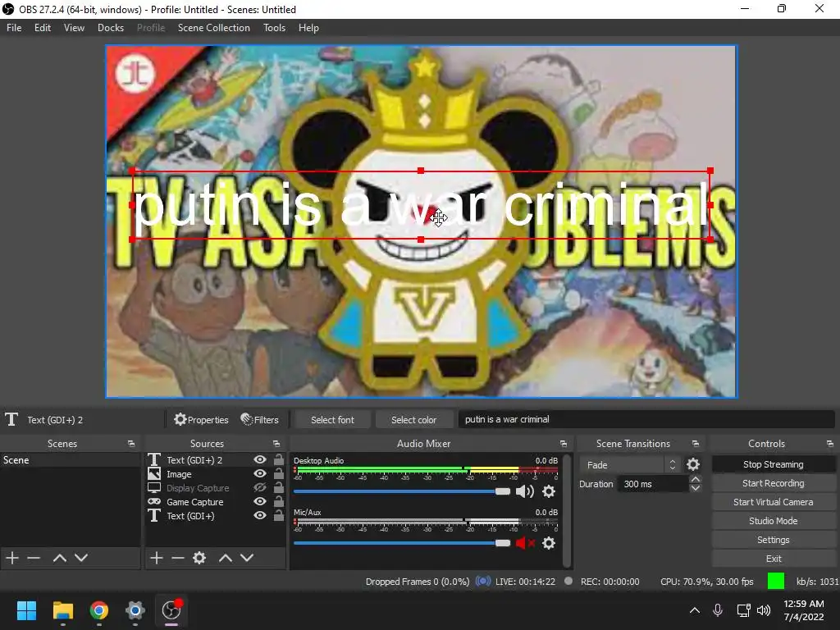The width and height of the screenshot is (840, 630).
Task: Lock the Display Capture source
Action: click(x=279, y=487)
